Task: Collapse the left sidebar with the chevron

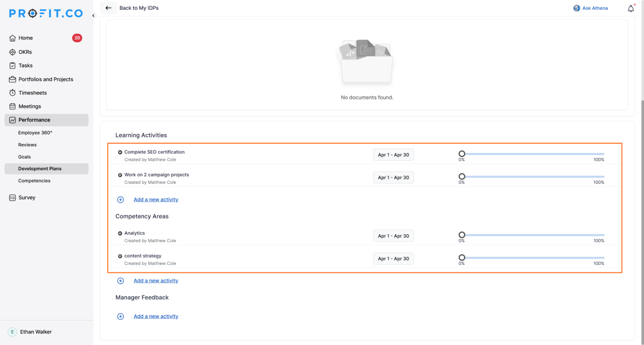Action: (93, 15)
